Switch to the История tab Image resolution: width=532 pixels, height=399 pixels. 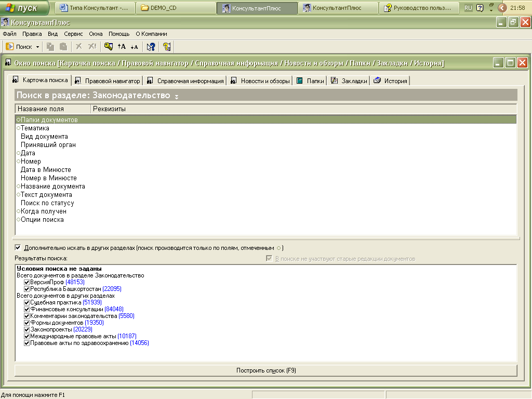coord(391,81)
